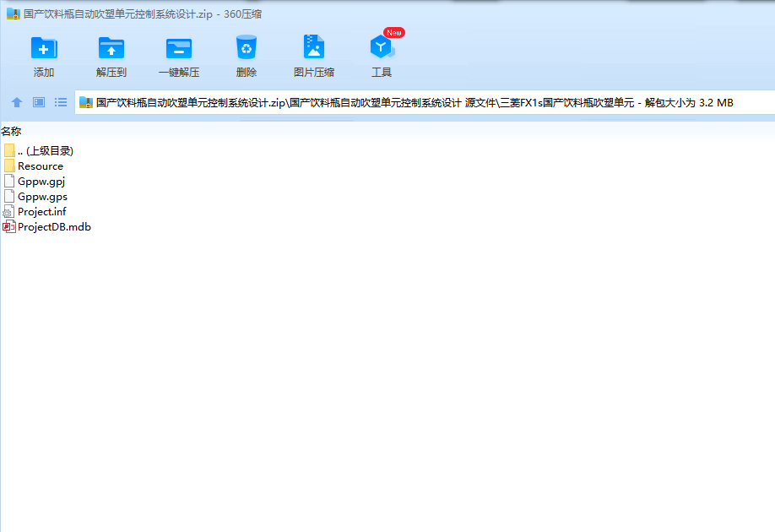Viewport: 775px width, 532px height.
Task: Click the archive path address field
Action: click(x=425, y=102)
